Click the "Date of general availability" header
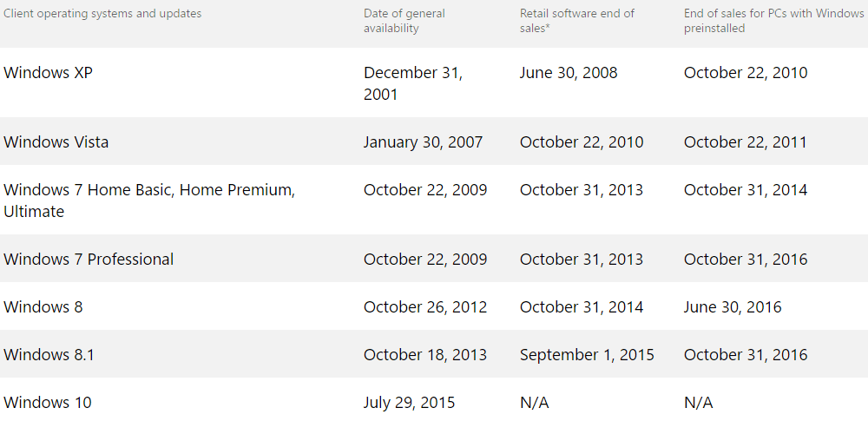The image size is (868, 421). [404, 21]
